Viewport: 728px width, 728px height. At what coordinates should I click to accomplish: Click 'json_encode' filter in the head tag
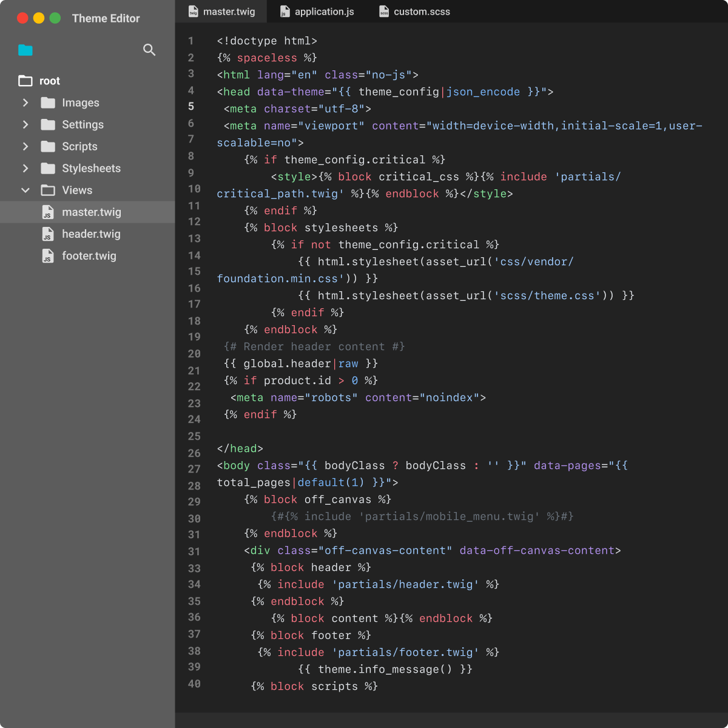pyautogui.click(x=483, y=92)
